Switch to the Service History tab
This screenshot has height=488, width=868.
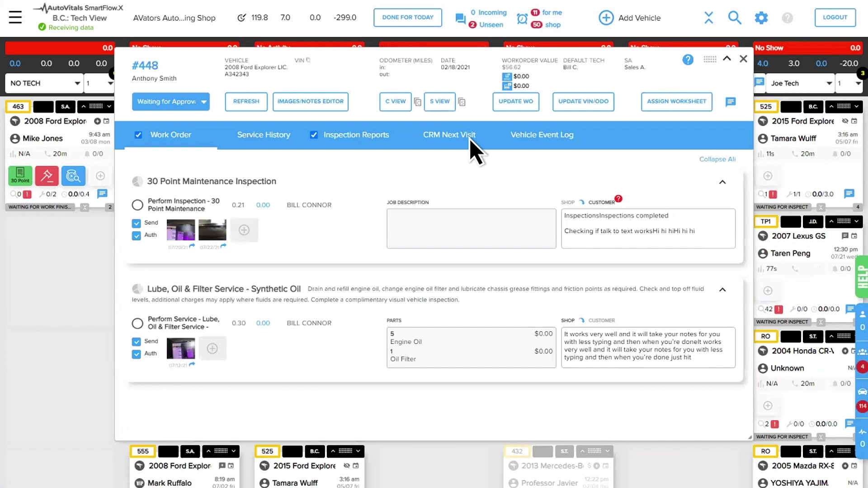[x=264, y=135]
